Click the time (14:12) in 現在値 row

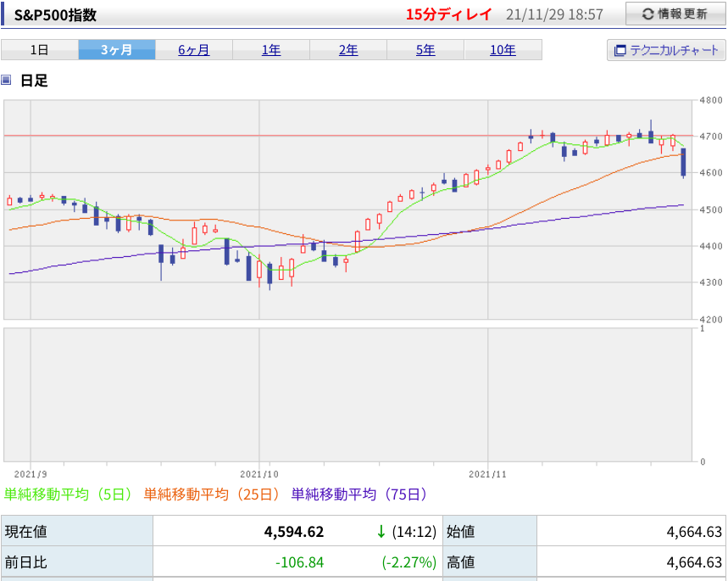[x=414, y=531]
